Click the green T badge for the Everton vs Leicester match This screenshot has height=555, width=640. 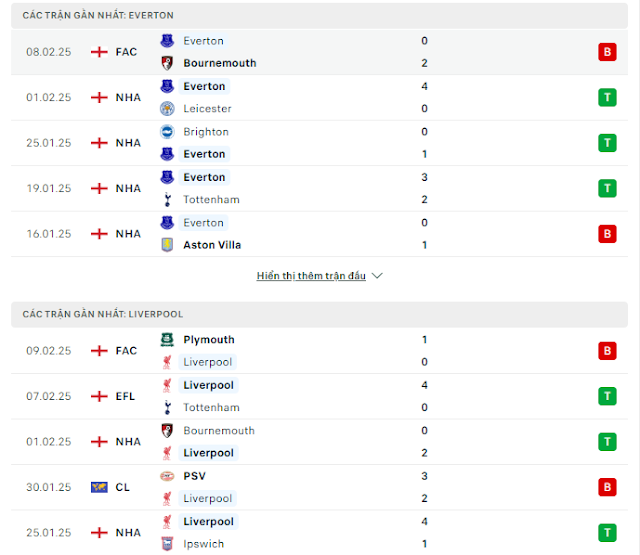(x=607, y=98)
